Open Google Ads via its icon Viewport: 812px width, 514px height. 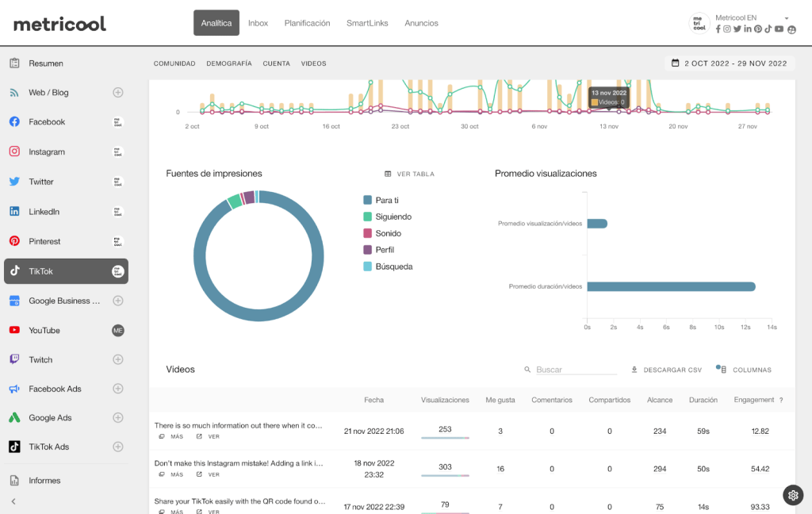14,418
